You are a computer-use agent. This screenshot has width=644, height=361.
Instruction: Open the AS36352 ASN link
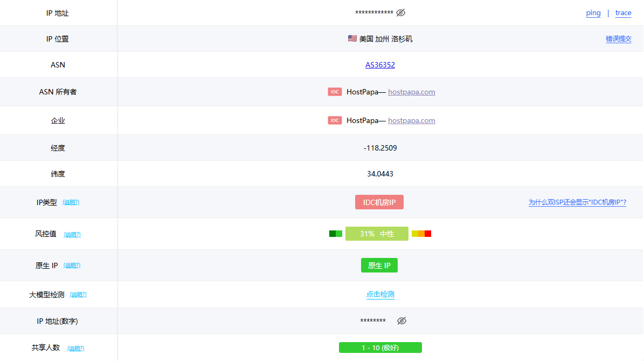tap(380, 65)
